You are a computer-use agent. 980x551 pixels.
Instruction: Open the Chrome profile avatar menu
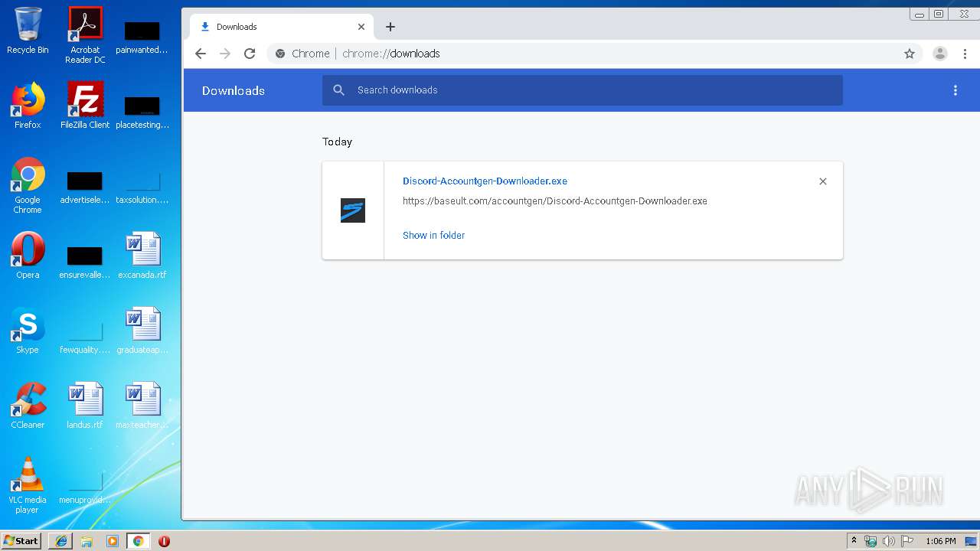[940, 54]
